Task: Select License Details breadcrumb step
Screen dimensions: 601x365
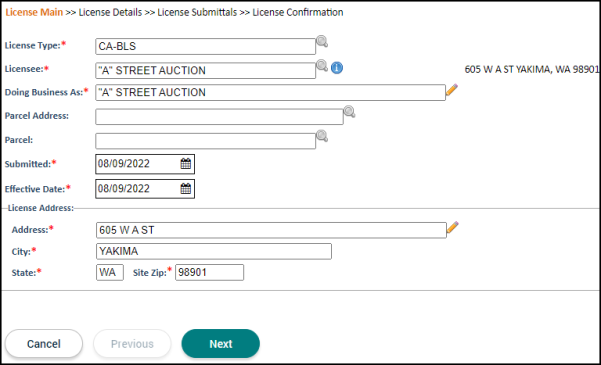Action: click(x=110, y=12)
